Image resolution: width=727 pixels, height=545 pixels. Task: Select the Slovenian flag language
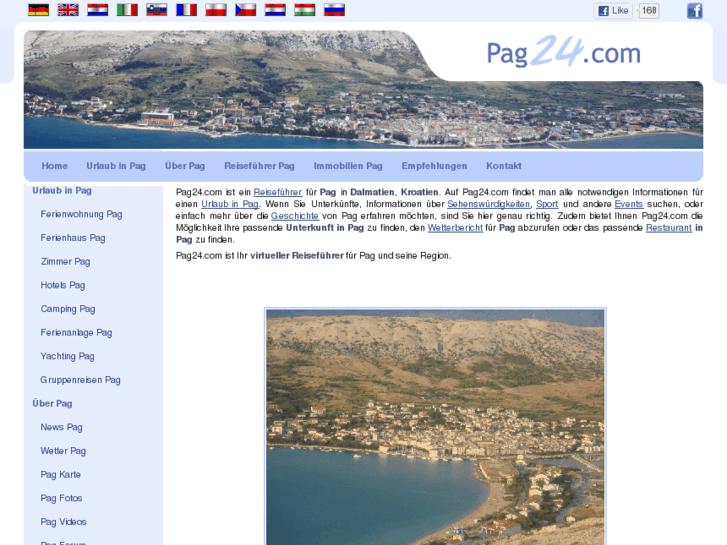point(157,10)
